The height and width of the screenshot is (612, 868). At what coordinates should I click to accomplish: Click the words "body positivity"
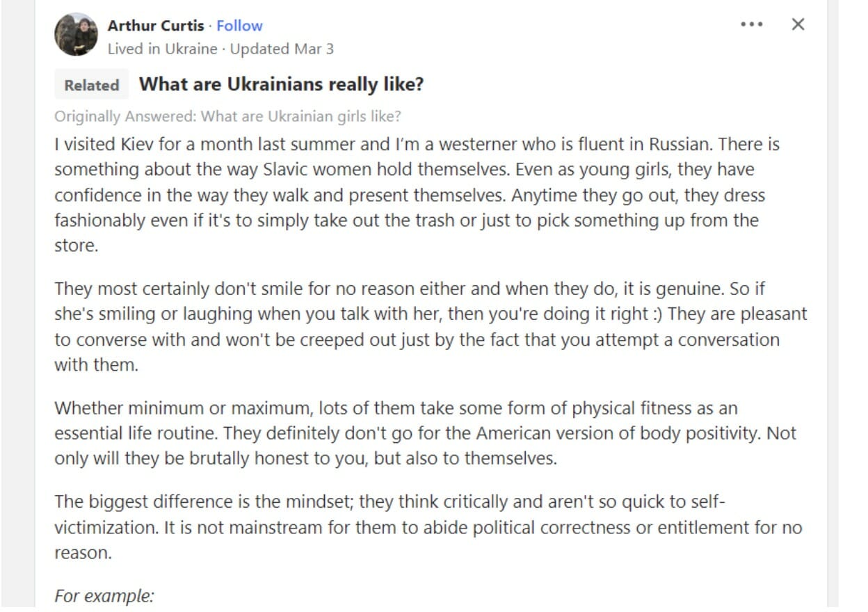[709, 433]
